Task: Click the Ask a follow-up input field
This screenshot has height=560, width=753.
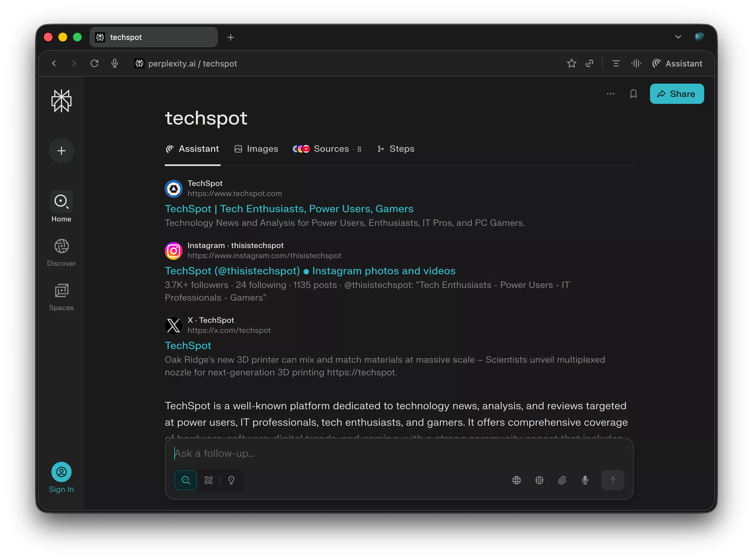Action: pos(399,454)
